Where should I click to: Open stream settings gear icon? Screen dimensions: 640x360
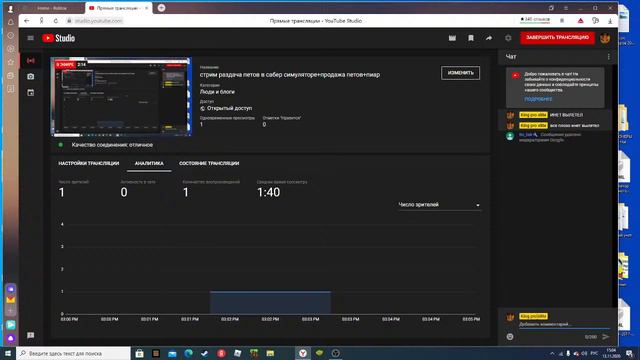pyautogui.click(x=508, y=38)
